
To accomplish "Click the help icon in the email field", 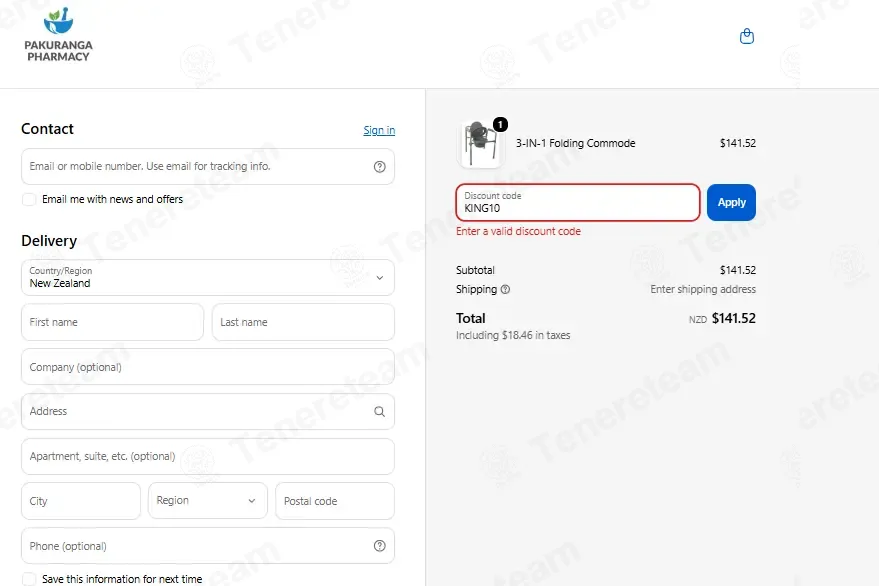I will coord(380,167).
